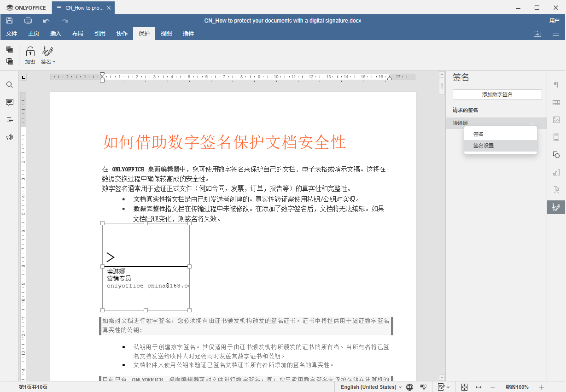Zoom in with the plus button
Image resolution: width=566 pixels, height=392 pixels.
tap(542, 387)
